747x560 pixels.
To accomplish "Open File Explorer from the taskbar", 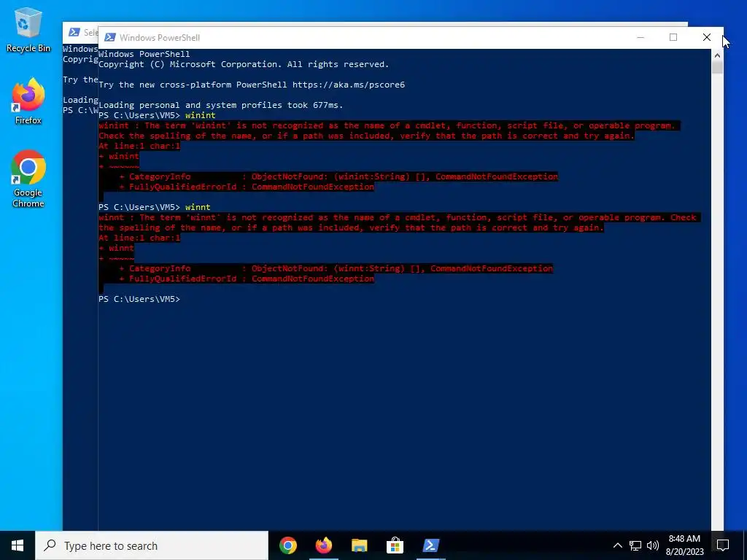I will pos(359,545).
